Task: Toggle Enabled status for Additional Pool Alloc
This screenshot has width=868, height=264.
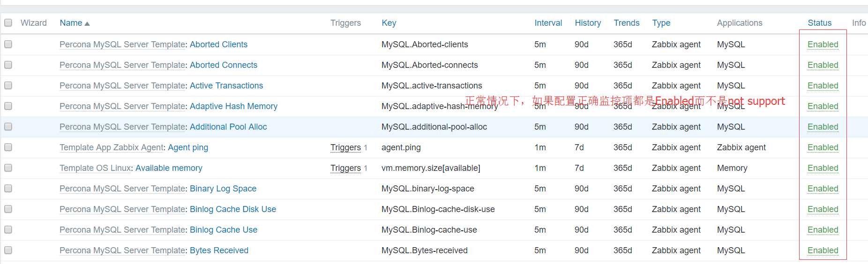Action: coord(823,127)
